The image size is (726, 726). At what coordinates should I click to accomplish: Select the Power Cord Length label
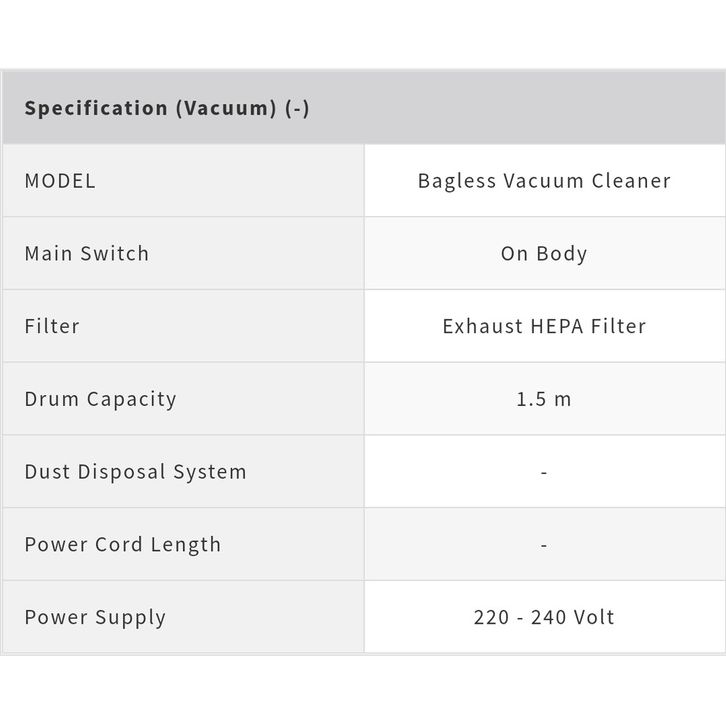tap(123, 545)
